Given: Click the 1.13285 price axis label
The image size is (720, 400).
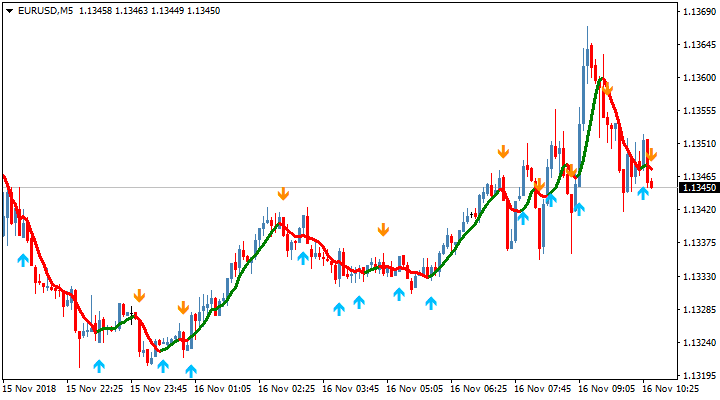Looking at the screenshot, I should tap(699, 310).
